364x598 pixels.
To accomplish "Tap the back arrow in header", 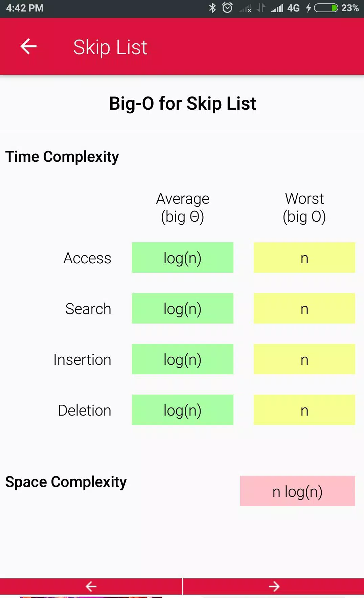I will coord(28,46).
